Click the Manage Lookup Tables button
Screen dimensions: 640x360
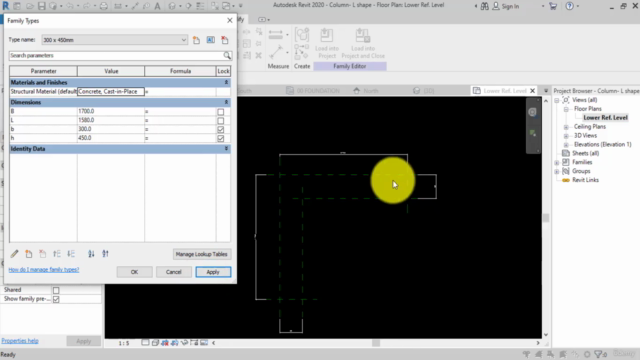pyautogui.click(x=202, y=254)
